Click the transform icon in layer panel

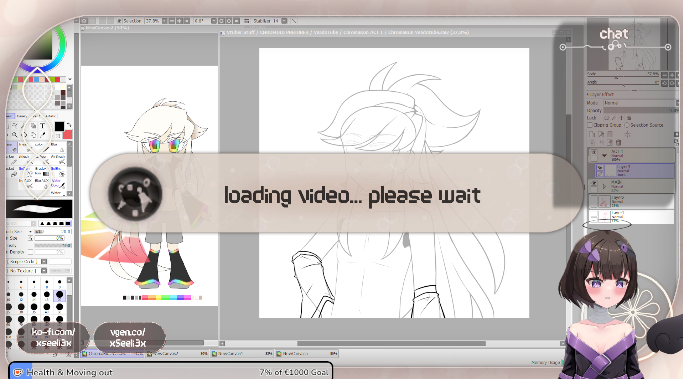[x=628, y=134]
